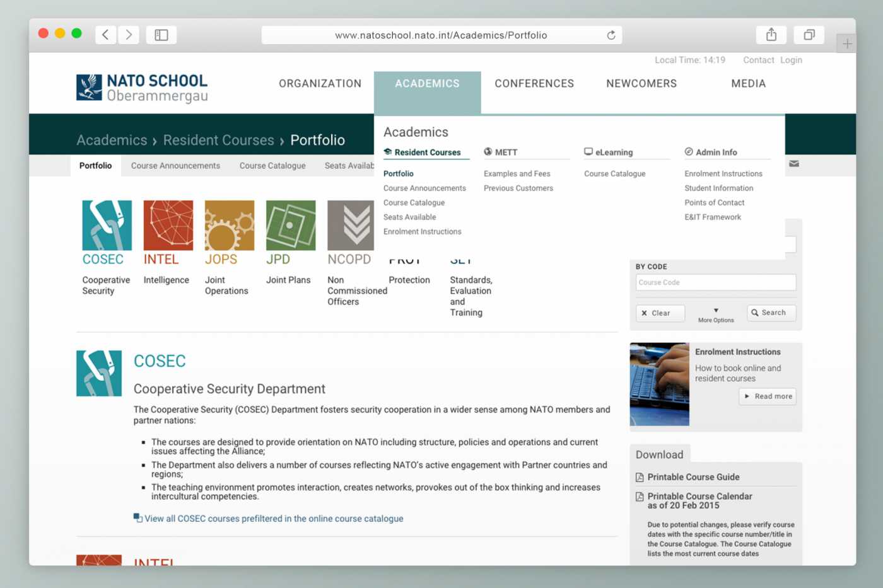883x588 pixels.
Task: Click the PDF icon beside Printable Course Calendar
Action: coord(640,497)
